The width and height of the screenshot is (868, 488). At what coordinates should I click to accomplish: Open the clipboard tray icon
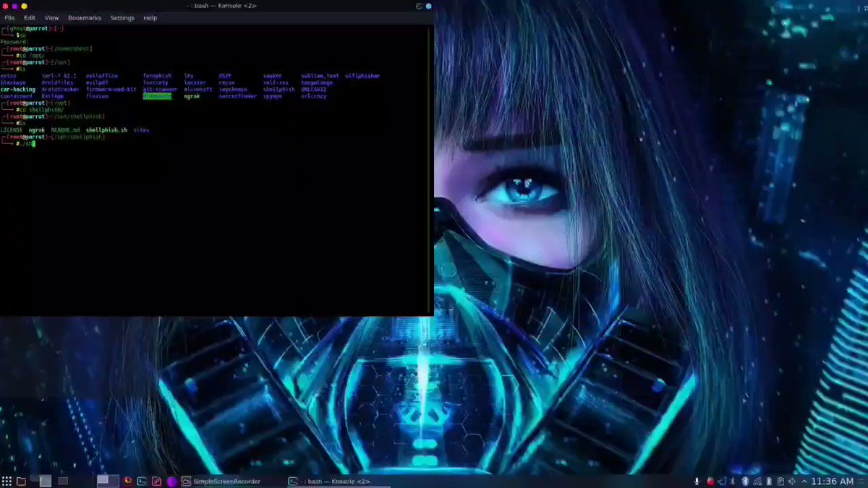point(780,481)
